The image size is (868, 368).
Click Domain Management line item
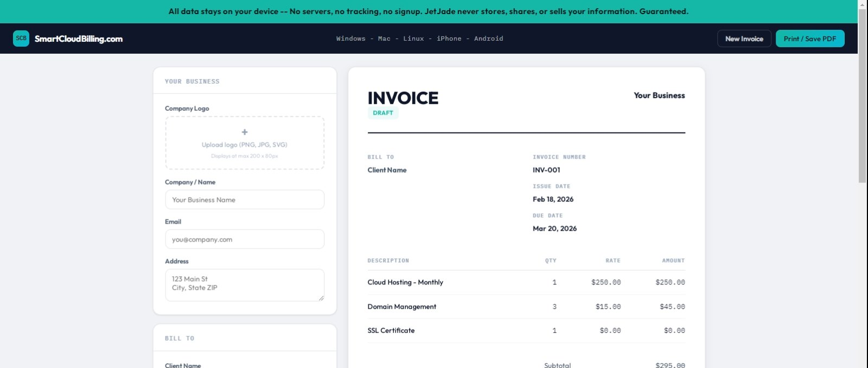coord(402,307)
